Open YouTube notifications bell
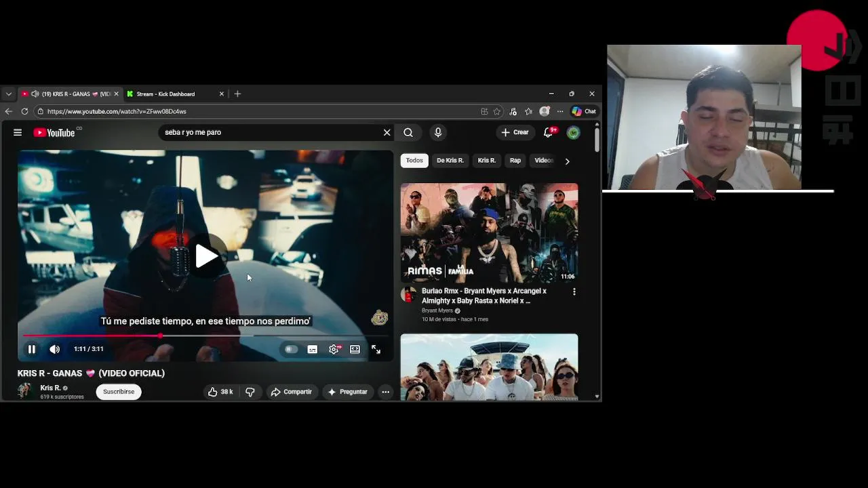This screenshot has width=868, height=488. [x=549, y=133]
